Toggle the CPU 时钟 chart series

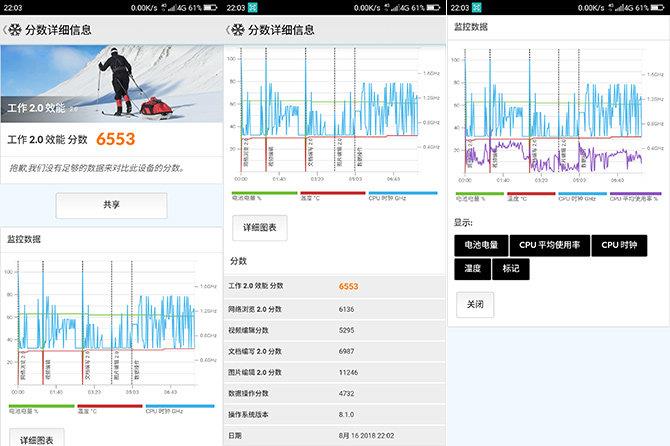click(x=619, y=244)
